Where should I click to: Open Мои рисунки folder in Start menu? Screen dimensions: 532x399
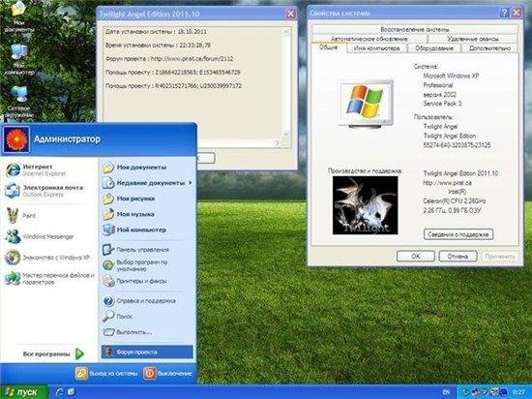pyautogui.click(x=130, y=199)
